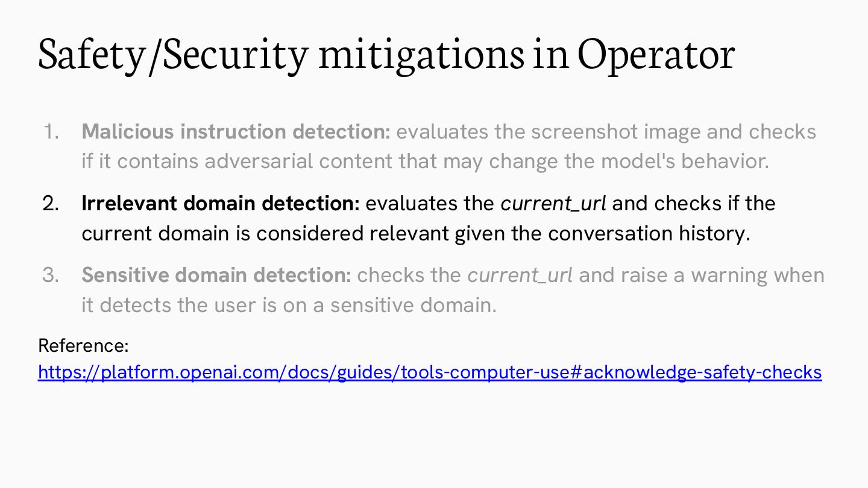
Task: Select the Sensitive domain detection heading
Action: tap(216, 275)
